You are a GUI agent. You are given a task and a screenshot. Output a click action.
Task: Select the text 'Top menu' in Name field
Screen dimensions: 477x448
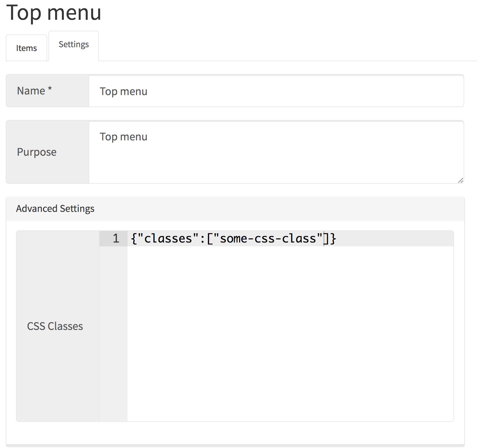tap(123, 91)
